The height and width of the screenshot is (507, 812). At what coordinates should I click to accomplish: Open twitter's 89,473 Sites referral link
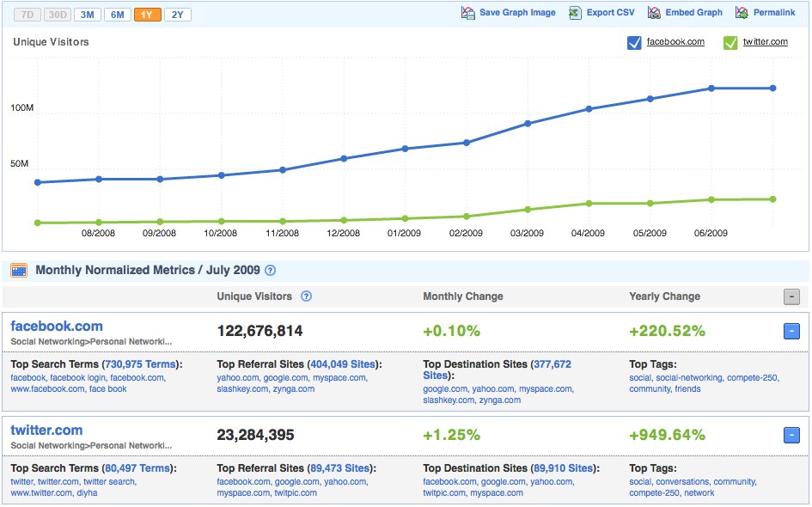click(339, 468)
